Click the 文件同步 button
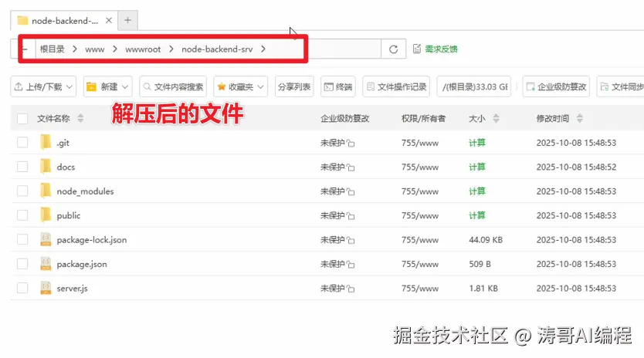Viewport: 644px width, 358px height. 620,86
